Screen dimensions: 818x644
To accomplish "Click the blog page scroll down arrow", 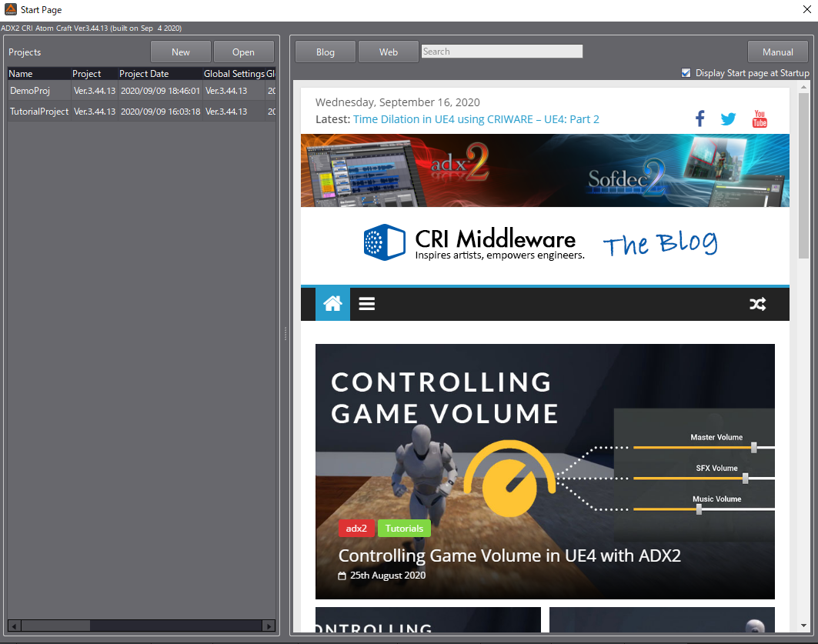I will click(x=803, y=626).
